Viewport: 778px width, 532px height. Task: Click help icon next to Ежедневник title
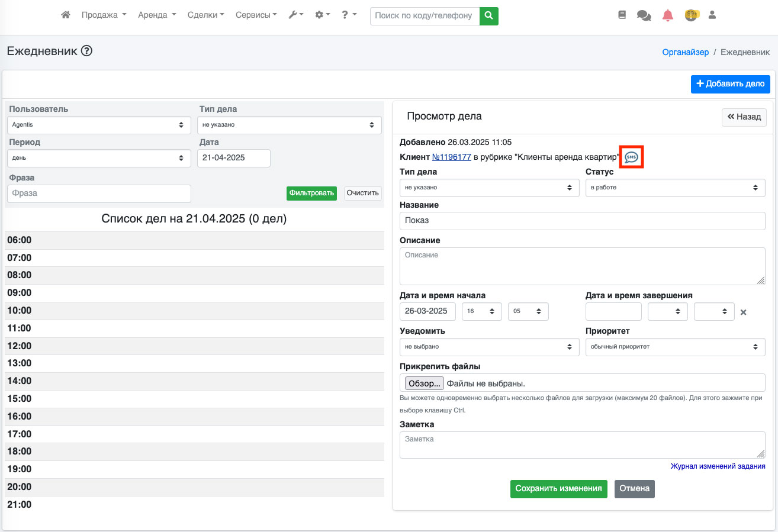tap(86, 51)
